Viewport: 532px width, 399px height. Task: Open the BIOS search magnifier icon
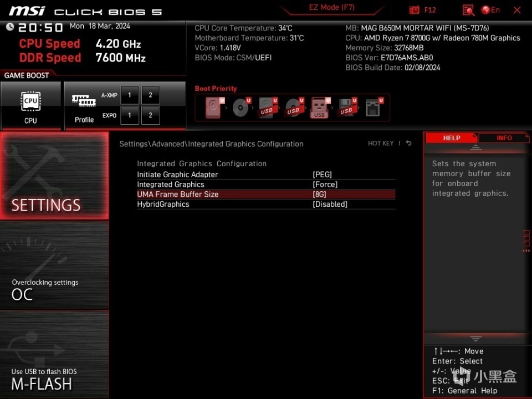point(468,10)
